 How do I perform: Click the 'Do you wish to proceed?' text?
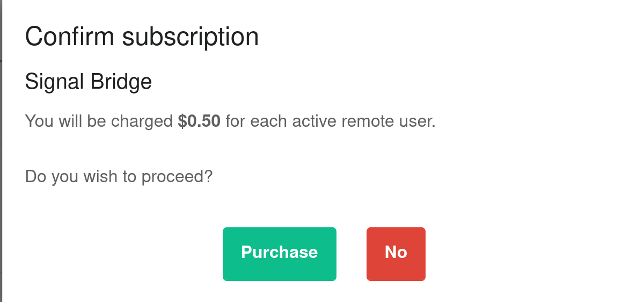coord(119,176)
